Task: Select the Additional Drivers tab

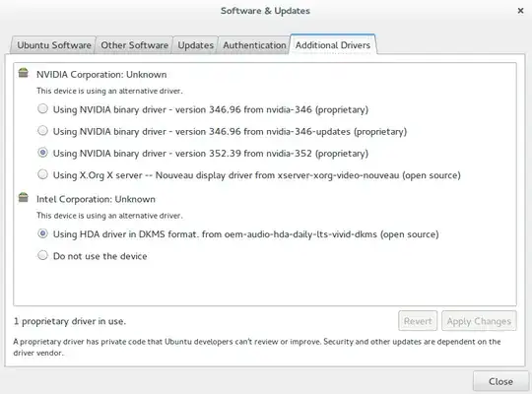Action: (x=333, y=44)
